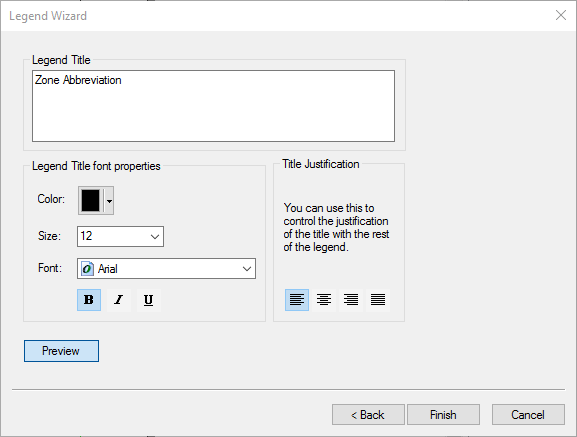
Task: Click into the Legend Title text box
Action: click(x=213, y=106)
